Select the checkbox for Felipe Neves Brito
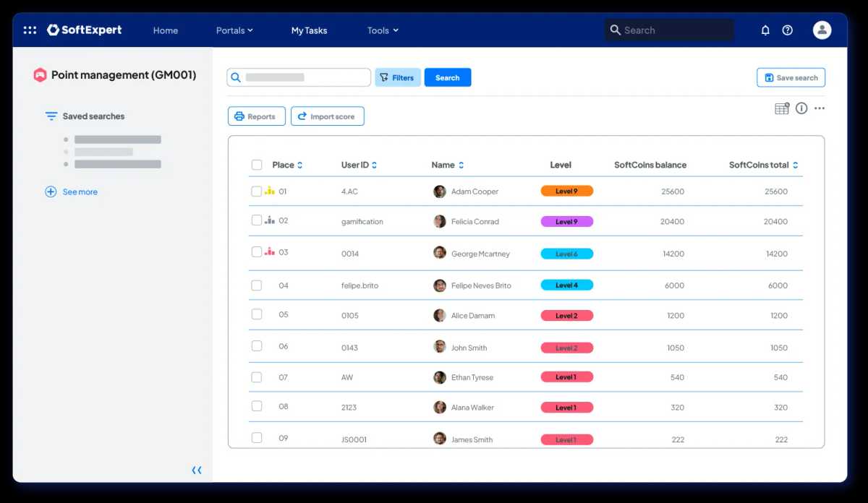This screenshot has width=868, height=503. tap(257, 285)
